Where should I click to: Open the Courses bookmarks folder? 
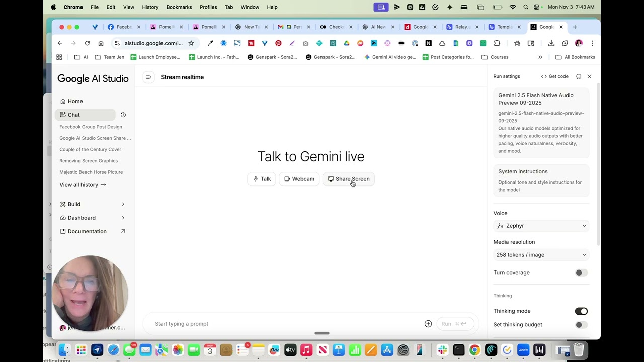pos(495,57)
